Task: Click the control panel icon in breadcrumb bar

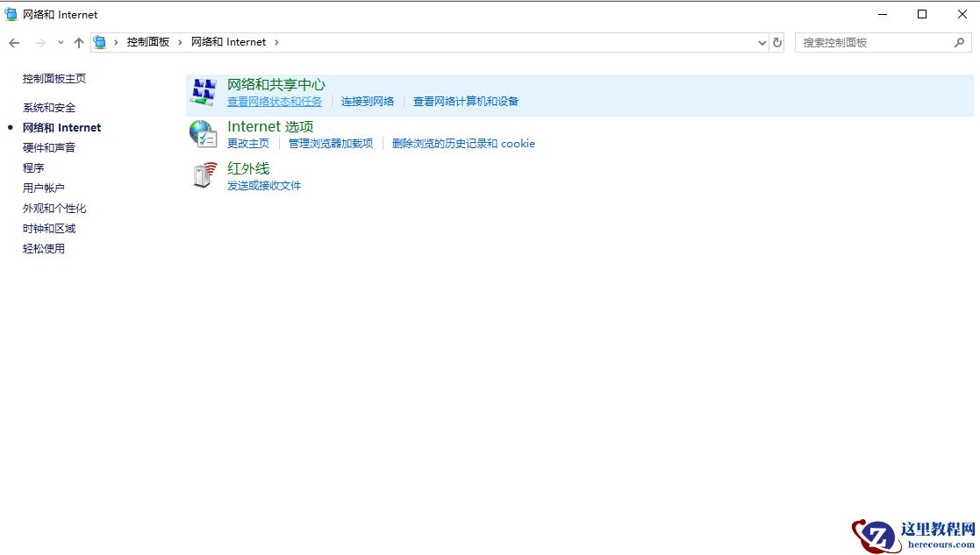Action: [99, 41]
